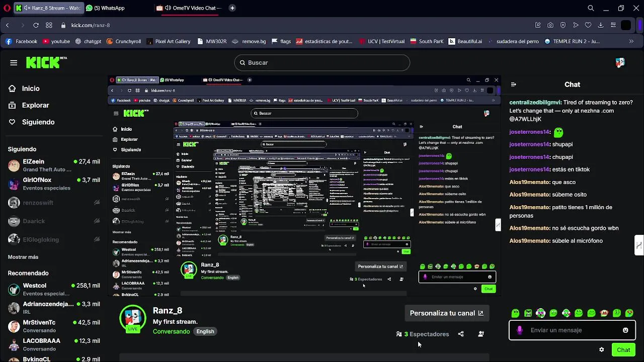Select Inicio in the Kick sidebar
The image size is (644, 362).
(24, 88)
